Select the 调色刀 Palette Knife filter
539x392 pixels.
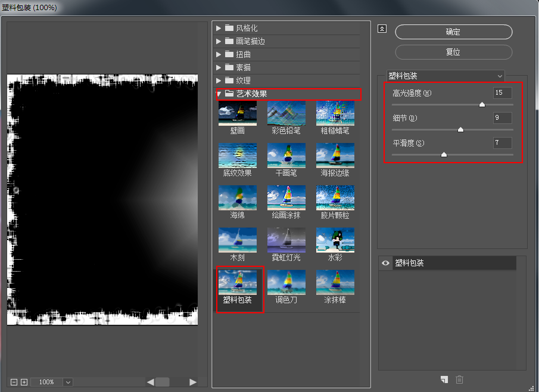(286, 281)
